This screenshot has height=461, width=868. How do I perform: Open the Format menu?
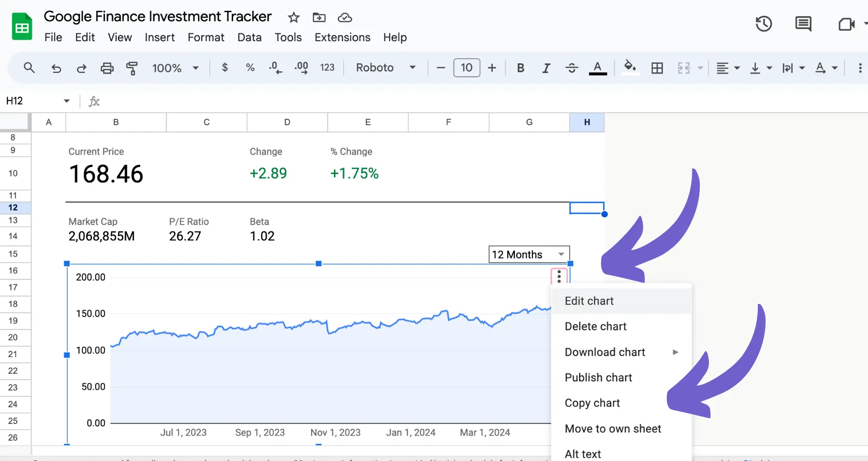(x=206, y=37)
